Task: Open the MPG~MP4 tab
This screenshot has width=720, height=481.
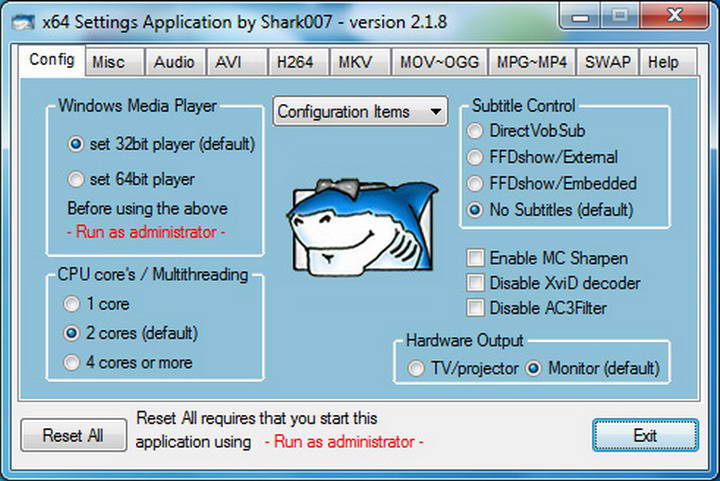Action: pos(532,62)
